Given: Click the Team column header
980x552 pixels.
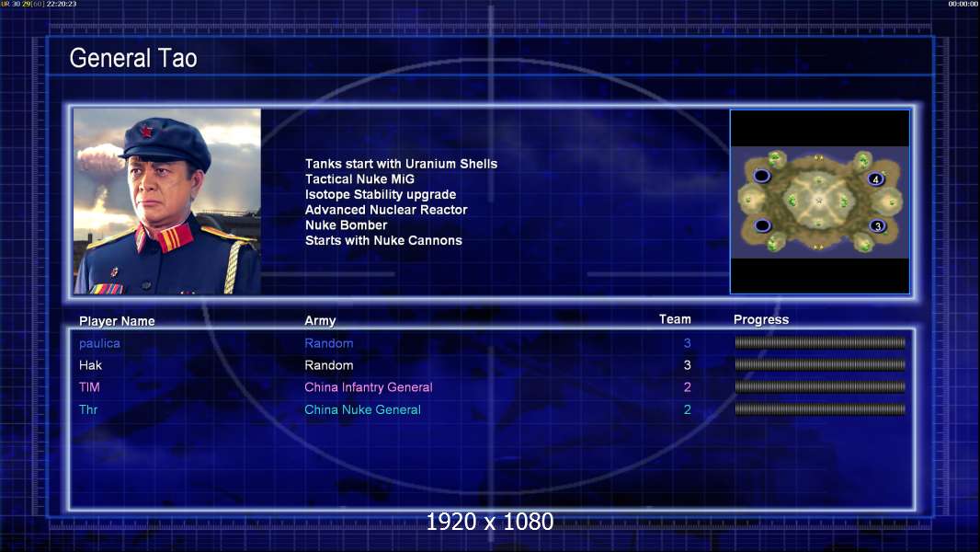Looking at the screenshot, I should (x=675, y=319).
